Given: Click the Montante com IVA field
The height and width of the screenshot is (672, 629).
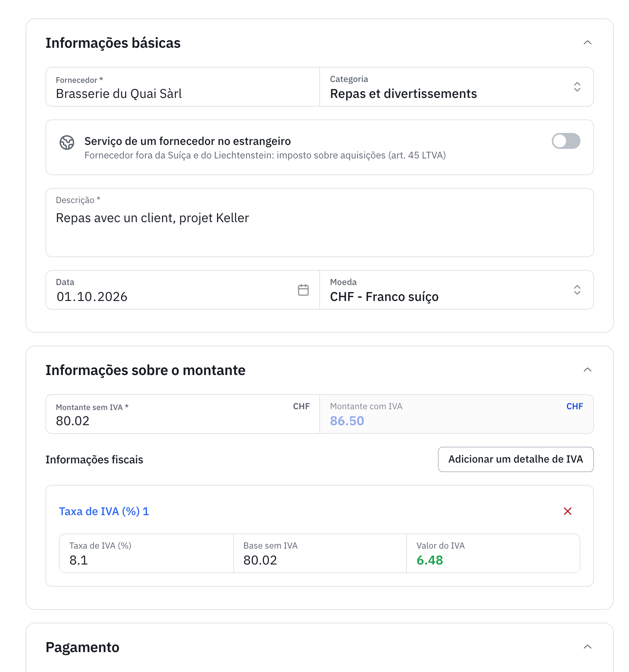Looking at the screenshot, I should (457, 414).
